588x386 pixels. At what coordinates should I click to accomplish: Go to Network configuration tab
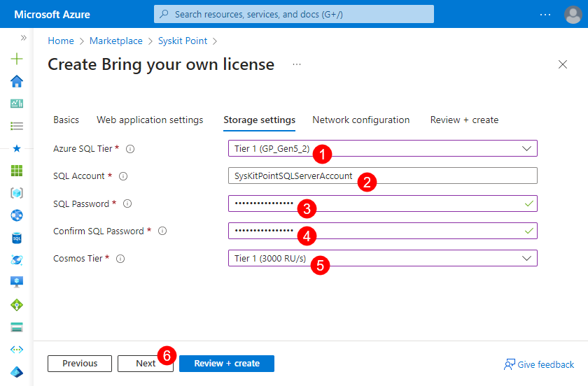(x=360, y=120)
